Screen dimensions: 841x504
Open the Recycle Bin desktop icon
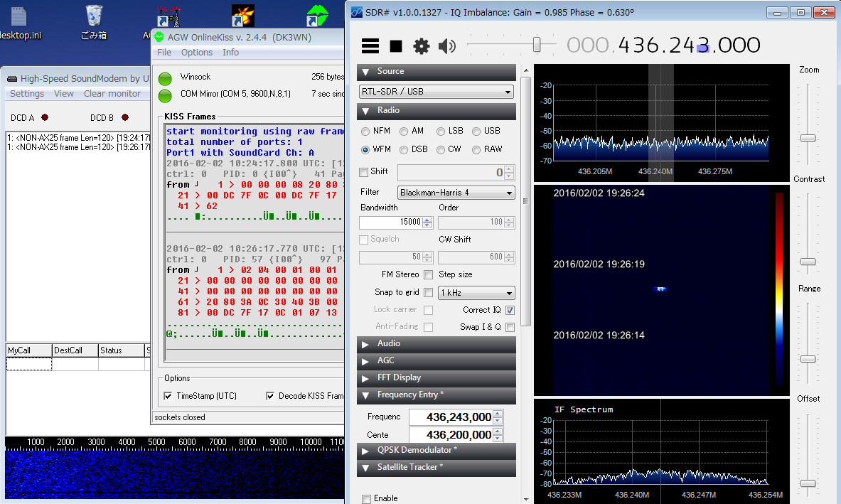click(94, 23)
